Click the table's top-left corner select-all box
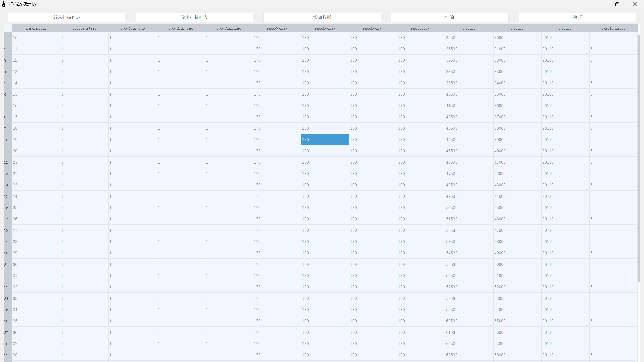 (8, 28)
